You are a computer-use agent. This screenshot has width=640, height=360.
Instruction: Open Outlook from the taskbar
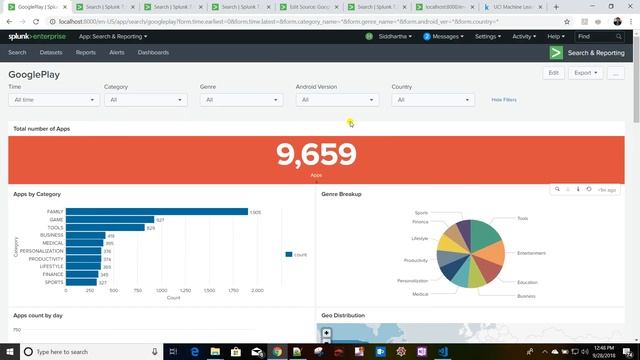(380, 351)
